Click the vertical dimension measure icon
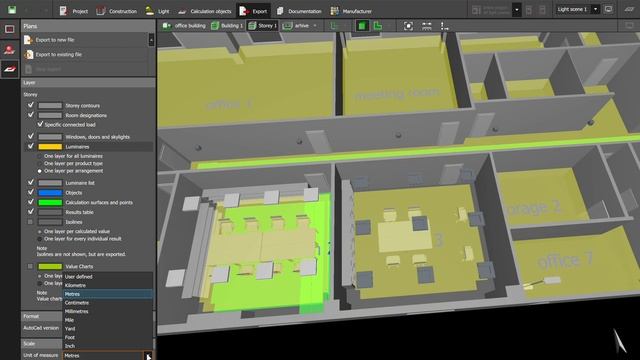 pos(444,27)
